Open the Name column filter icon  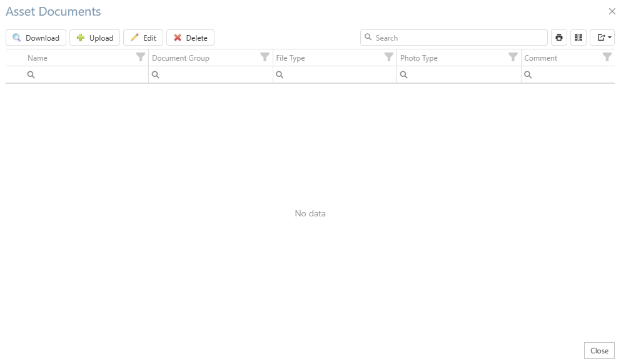[x=141, y=58]
